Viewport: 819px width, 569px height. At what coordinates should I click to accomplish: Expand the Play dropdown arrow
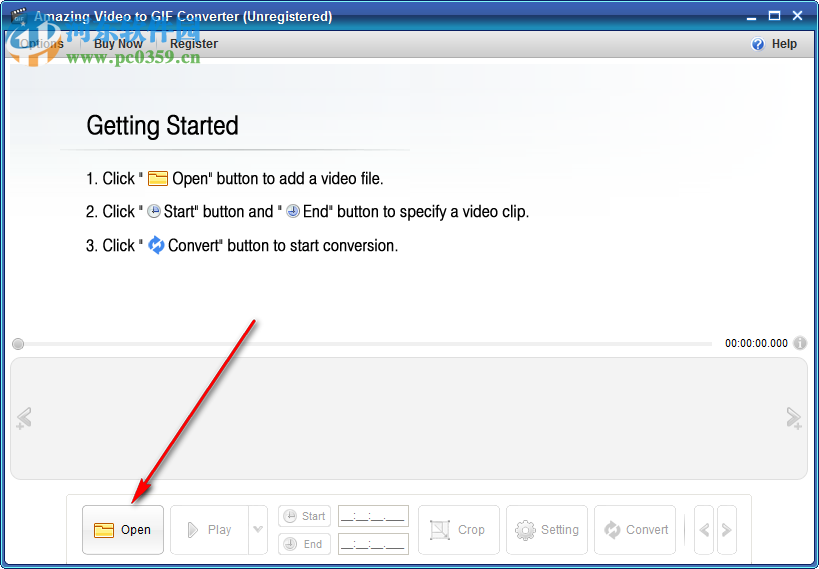[x=258, y=529]
